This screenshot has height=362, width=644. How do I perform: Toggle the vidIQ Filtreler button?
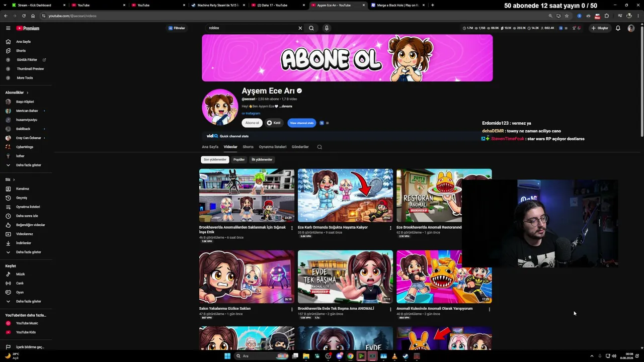pos(177,28)
